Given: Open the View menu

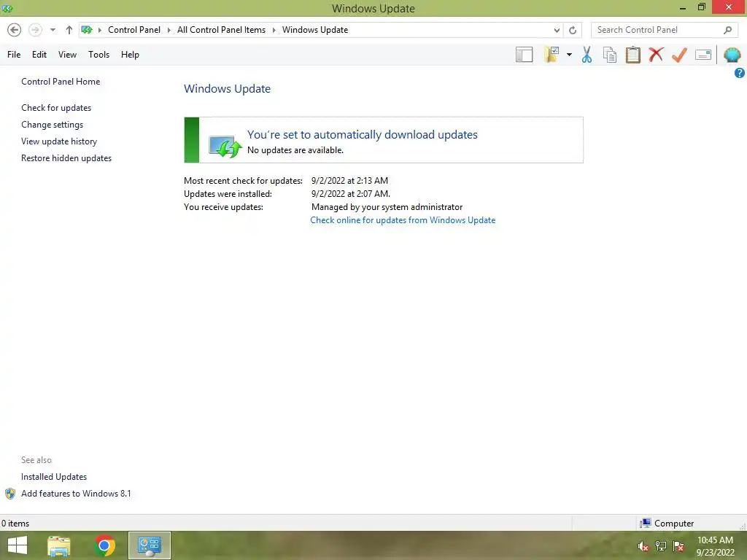Looking at the screenshot, I should [x=67, y=55].
